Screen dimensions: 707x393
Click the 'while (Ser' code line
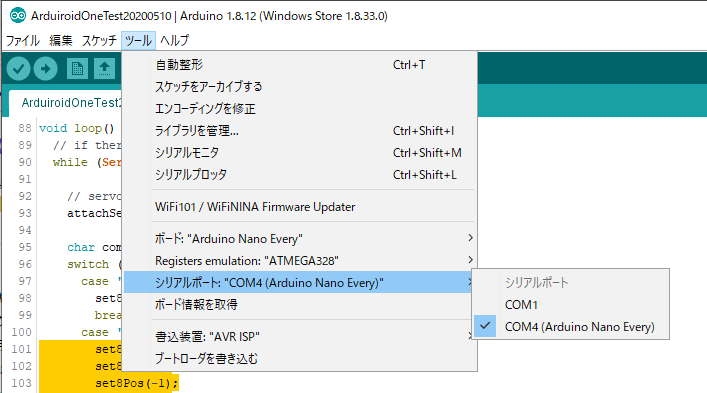click(87, 162)
